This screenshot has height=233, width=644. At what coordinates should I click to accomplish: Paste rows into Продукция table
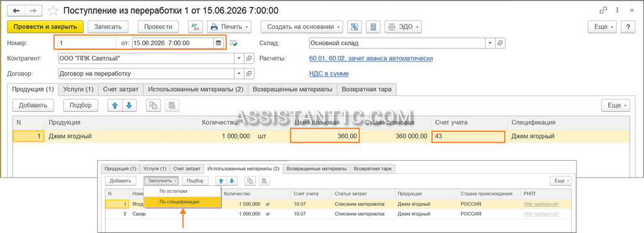point(172,106)
